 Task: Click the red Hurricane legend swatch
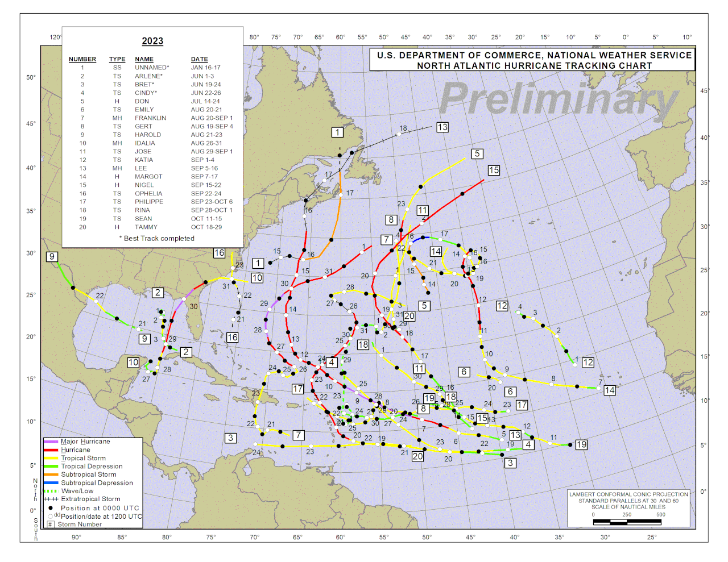[51, 450]
